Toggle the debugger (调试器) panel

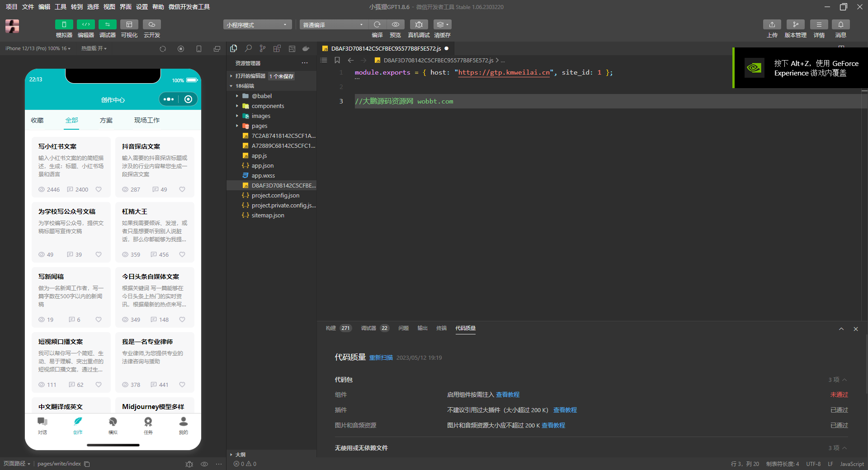107,25
